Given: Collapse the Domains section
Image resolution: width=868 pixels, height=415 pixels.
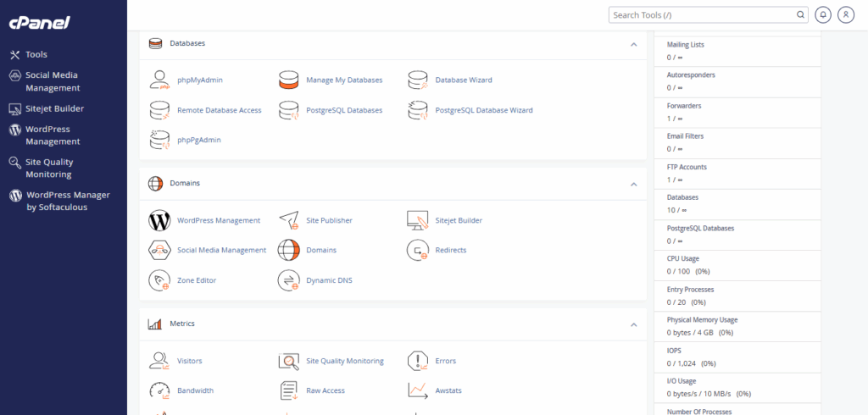Looking at the screenshot, I should (634, 184).
